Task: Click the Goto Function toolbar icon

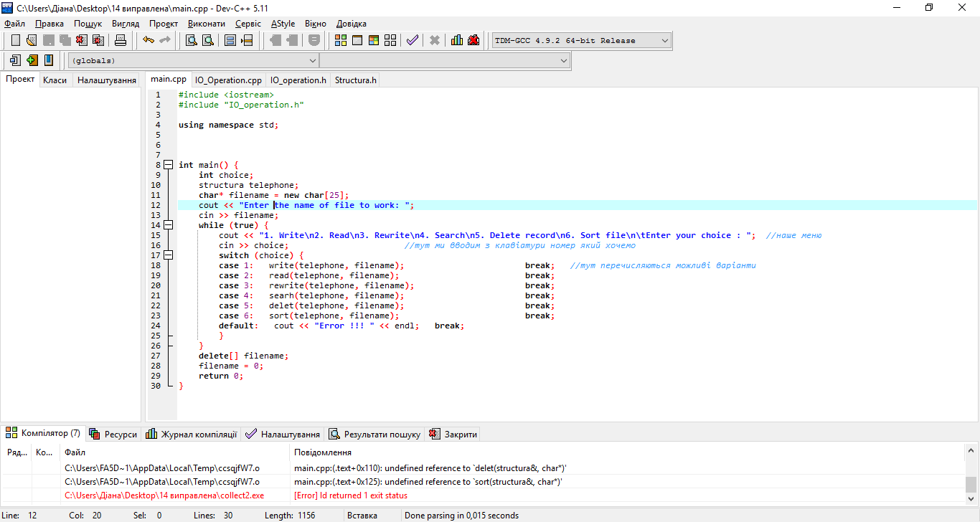Action: point(230,40)
